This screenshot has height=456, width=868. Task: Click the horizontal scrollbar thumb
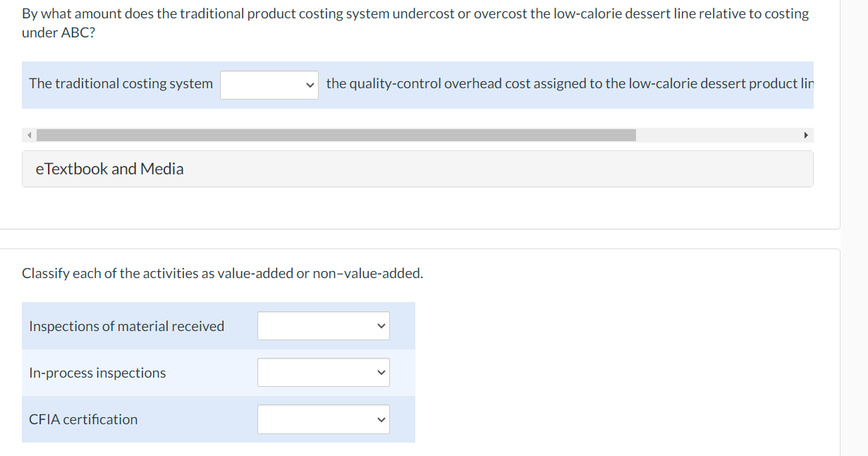pos(335,134)
